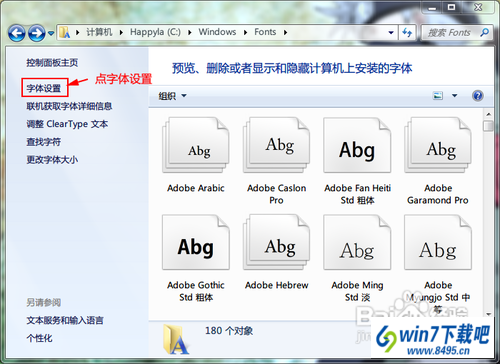Open the view options dropdown arrow
Screen dimensions: 500x364
coord(454,96)
